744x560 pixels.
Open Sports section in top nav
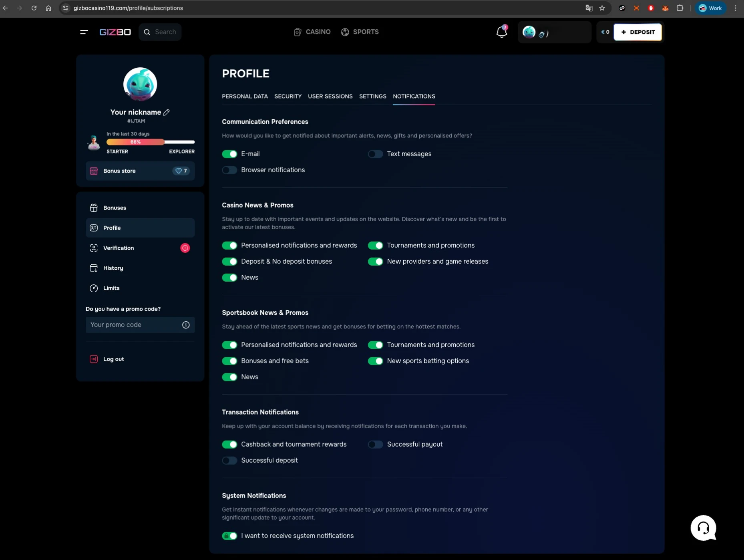pyautogui.click(x=360, y=32)
